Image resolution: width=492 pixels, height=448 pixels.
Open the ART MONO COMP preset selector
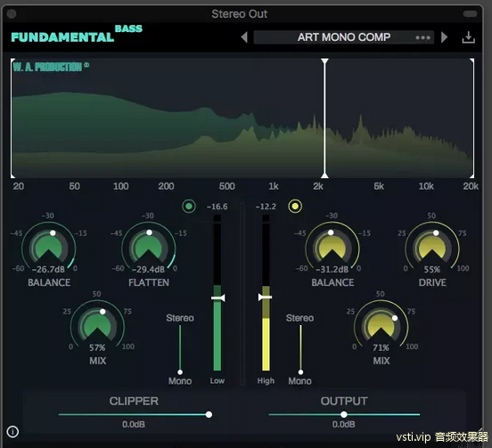coord(343,37)
